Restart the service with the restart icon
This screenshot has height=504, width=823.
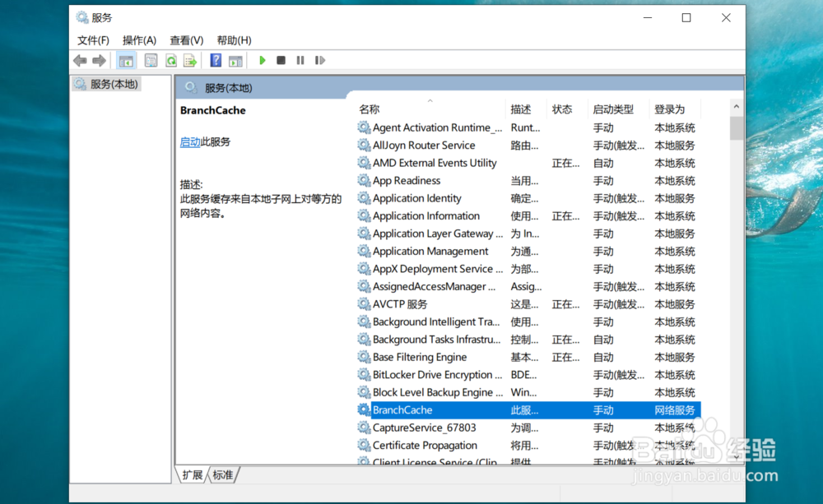coord(319,59)
